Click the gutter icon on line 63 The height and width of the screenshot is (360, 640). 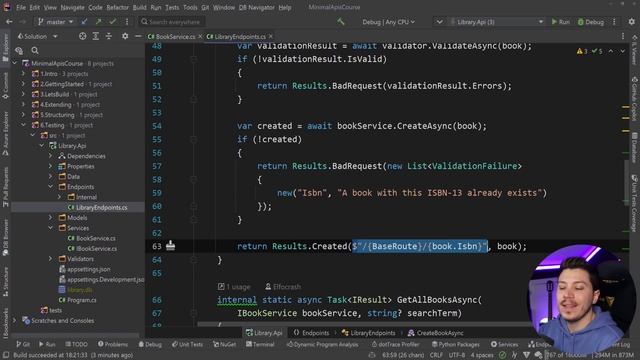(171, 246)
